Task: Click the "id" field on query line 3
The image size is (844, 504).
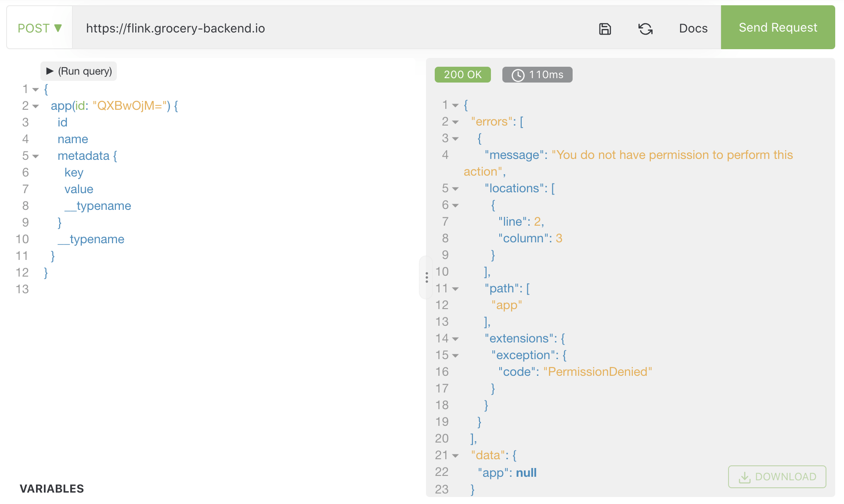Action: pos(62,122)
